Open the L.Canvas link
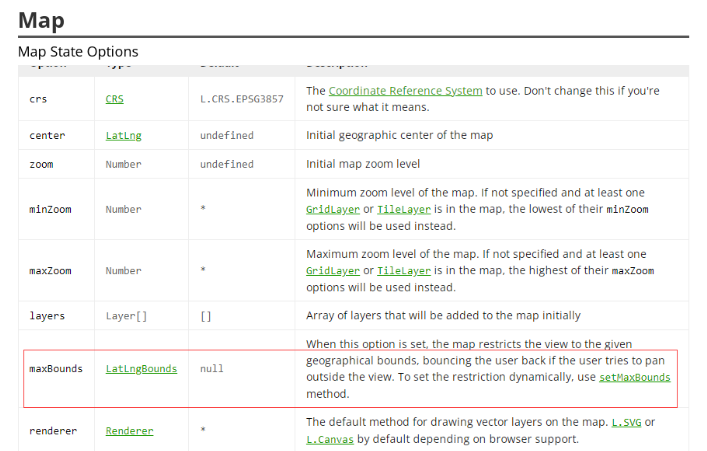 coord(330,439)
